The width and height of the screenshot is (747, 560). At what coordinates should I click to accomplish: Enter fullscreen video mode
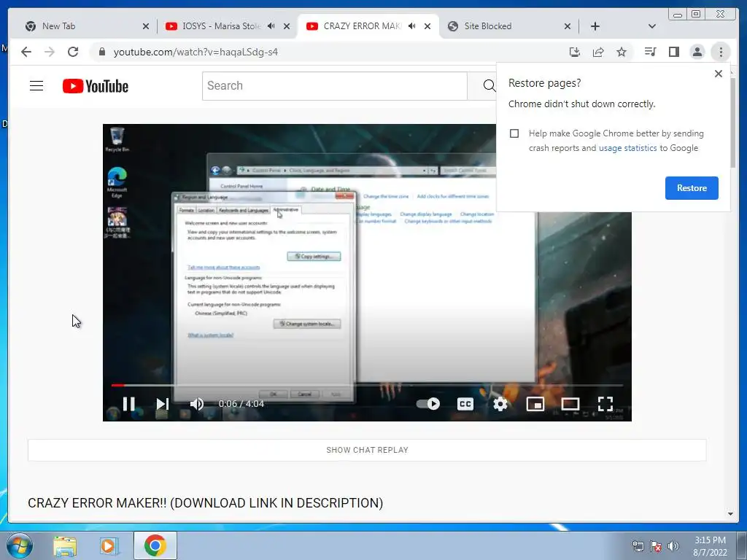(605, 404)
